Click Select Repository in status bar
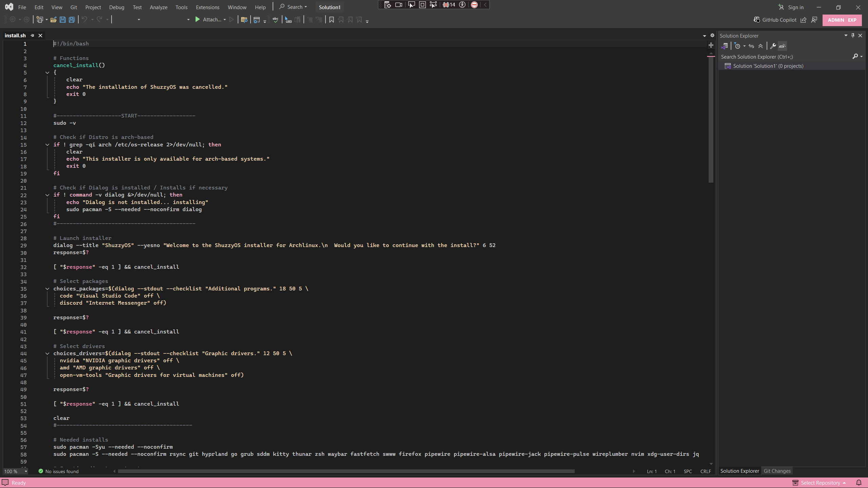 click(820, 483)
